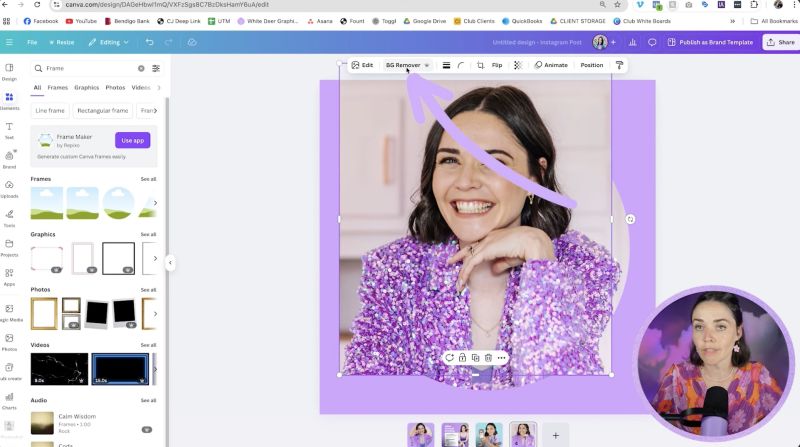Select the circle frame thumbnail

[118, 203]
